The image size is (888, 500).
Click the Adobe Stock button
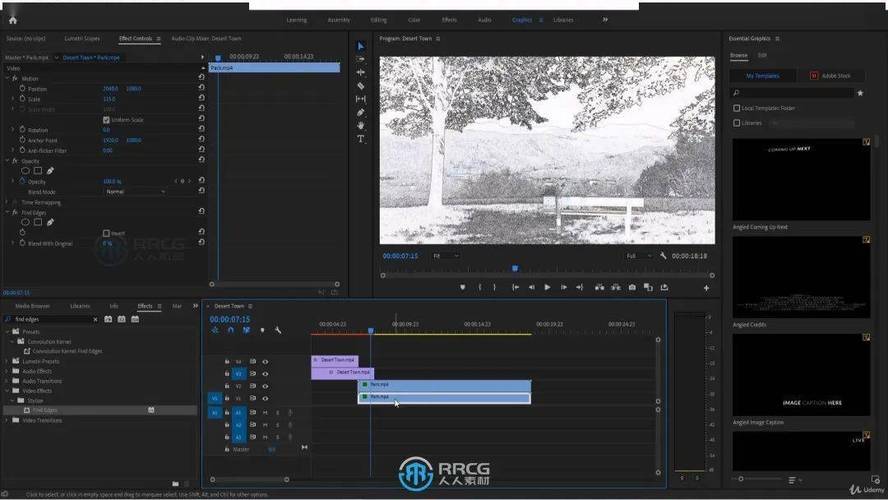(829, 75)
